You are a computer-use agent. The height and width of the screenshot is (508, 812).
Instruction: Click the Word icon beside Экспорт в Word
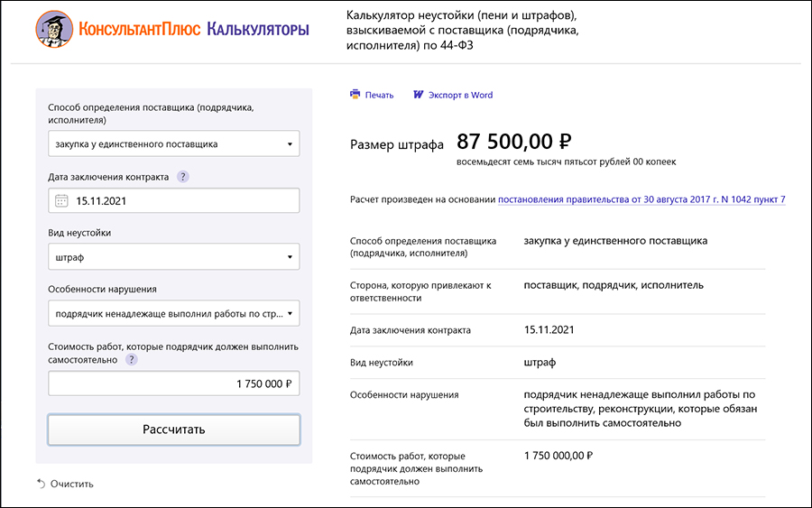pyautogui.click(x=418, y=95)
